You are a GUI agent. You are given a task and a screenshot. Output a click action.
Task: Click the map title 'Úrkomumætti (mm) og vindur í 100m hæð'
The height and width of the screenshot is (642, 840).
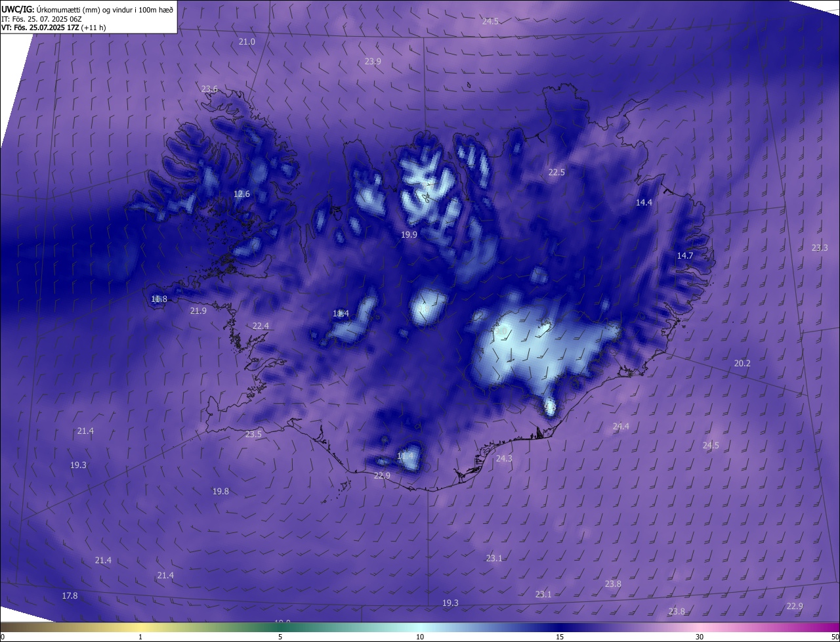click(x=104, y=9)
